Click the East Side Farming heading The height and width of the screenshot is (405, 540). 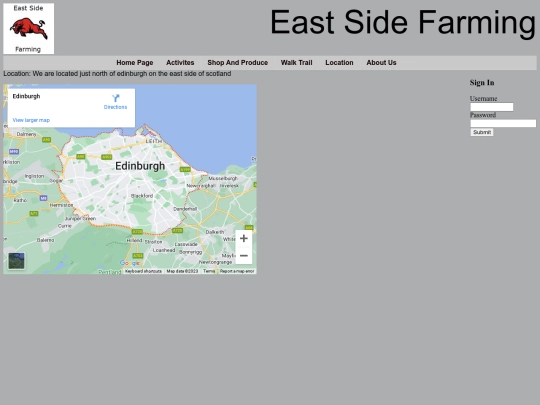click(x=403, y=23)
